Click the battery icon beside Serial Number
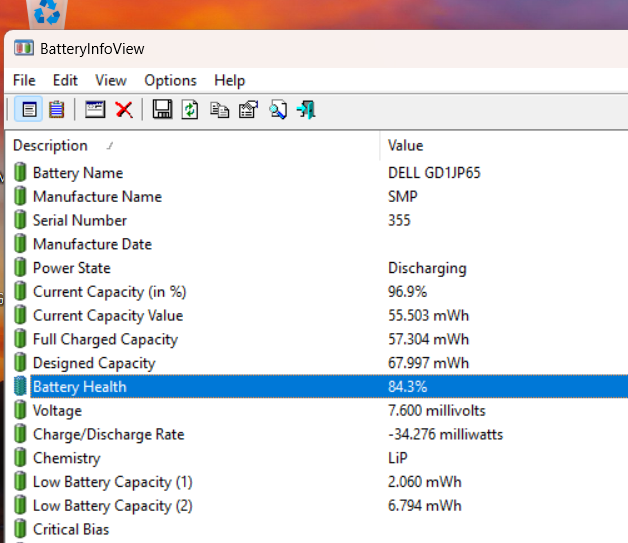This screenshot has height=543, width=628. 20,220
